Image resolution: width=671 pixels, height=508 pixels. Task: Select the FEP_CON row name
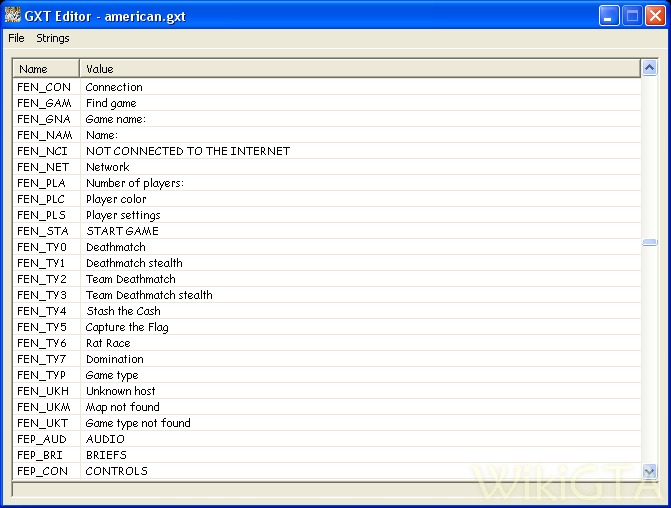pyautogui.click(x=42, y=471)
